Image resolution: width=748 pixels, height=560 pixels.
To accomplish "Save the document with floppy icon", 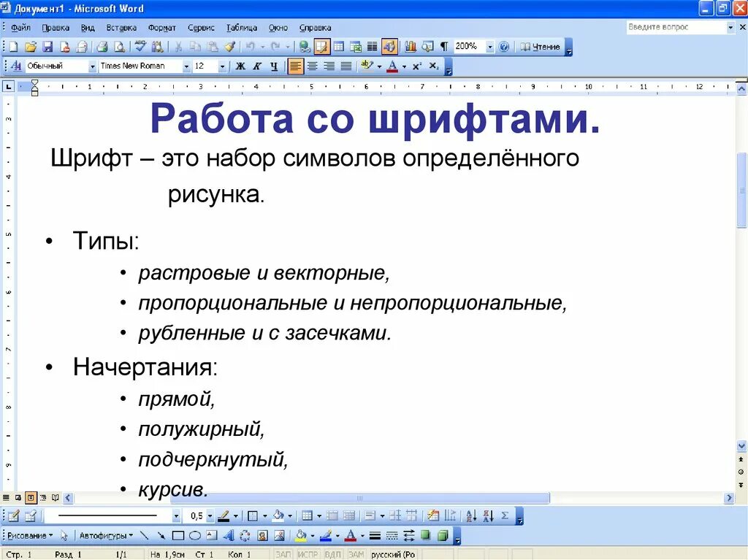I will click(47, 47).
